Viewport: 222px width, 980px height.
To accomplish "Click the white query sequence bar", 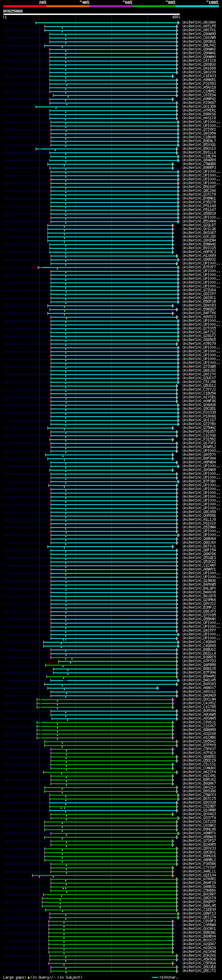I will coord(92,15).
